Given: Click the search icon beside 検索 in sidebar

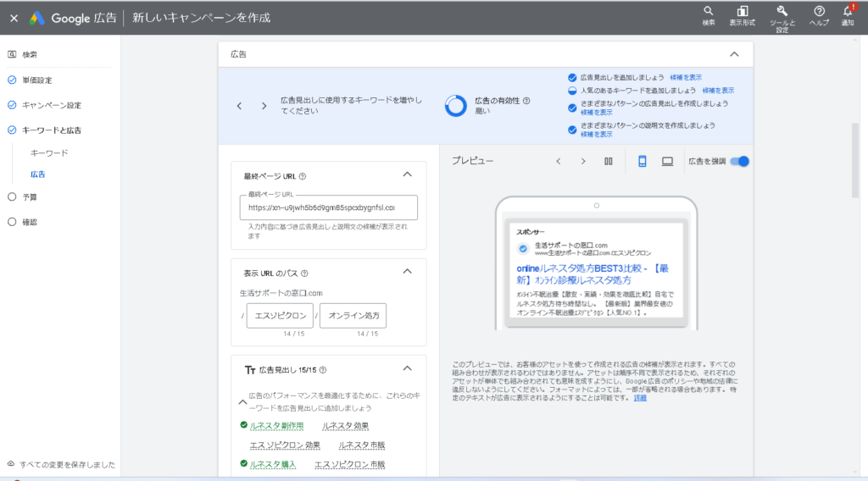Looking at the screenshot, I should tap(12, 54).
